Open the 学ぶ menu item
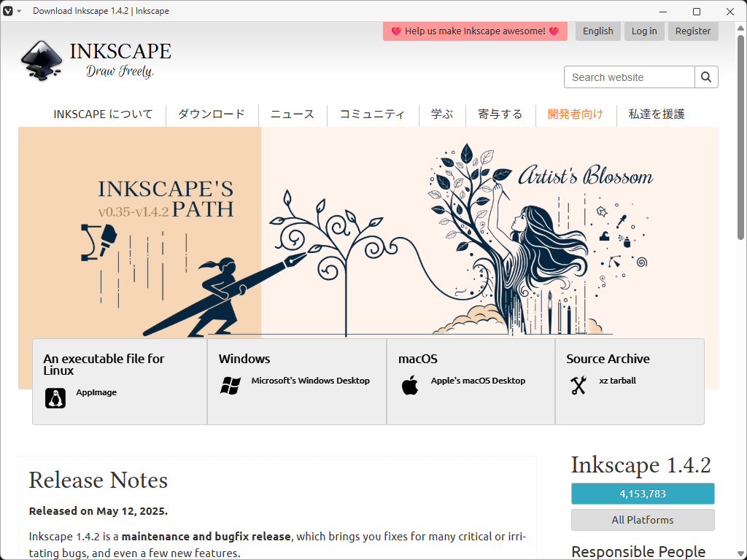The height and width of the screenshot is (560, 747). (441, 114)
